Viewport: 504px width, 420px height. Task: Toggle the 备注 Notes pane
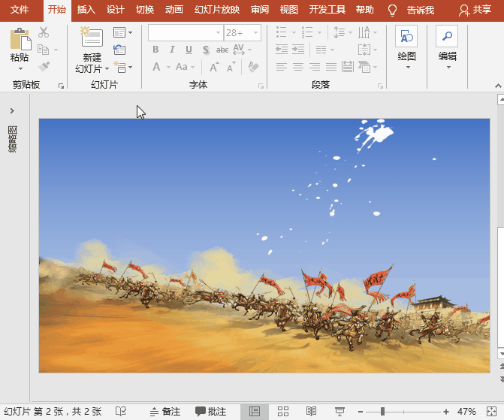click(x=165, y=411)
